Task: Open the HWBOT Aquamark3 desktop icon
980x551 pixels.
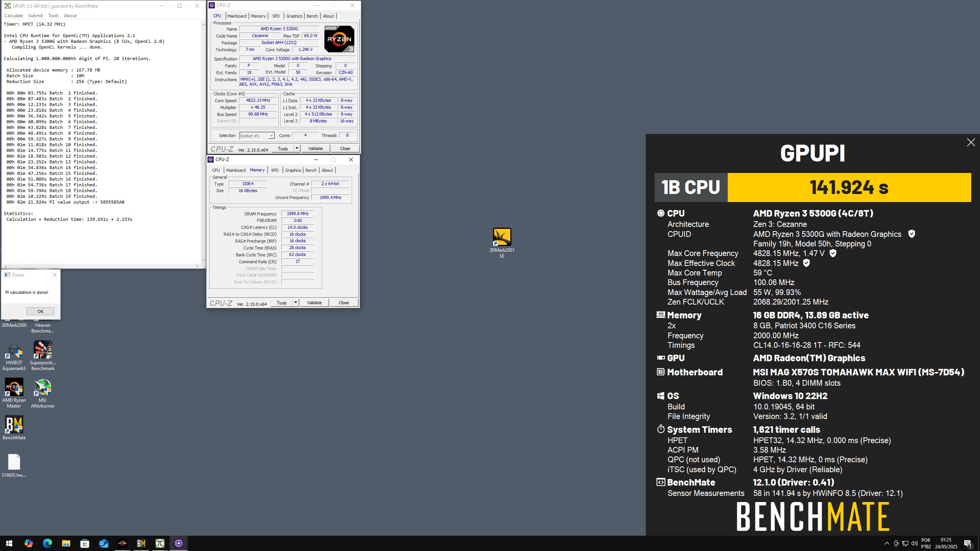Action: [14, 356]
